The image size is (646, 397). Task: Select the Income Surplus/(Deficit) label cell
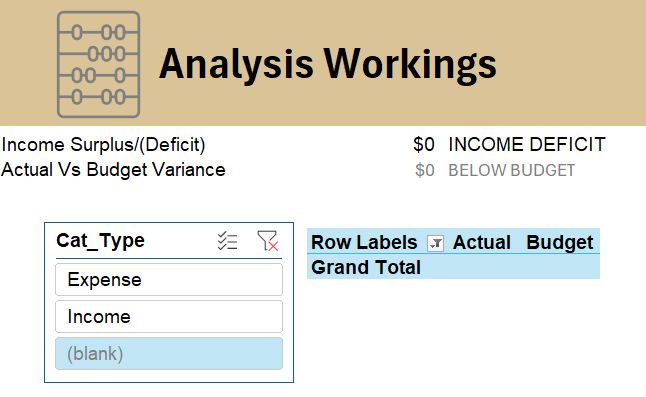pos(103,145)
